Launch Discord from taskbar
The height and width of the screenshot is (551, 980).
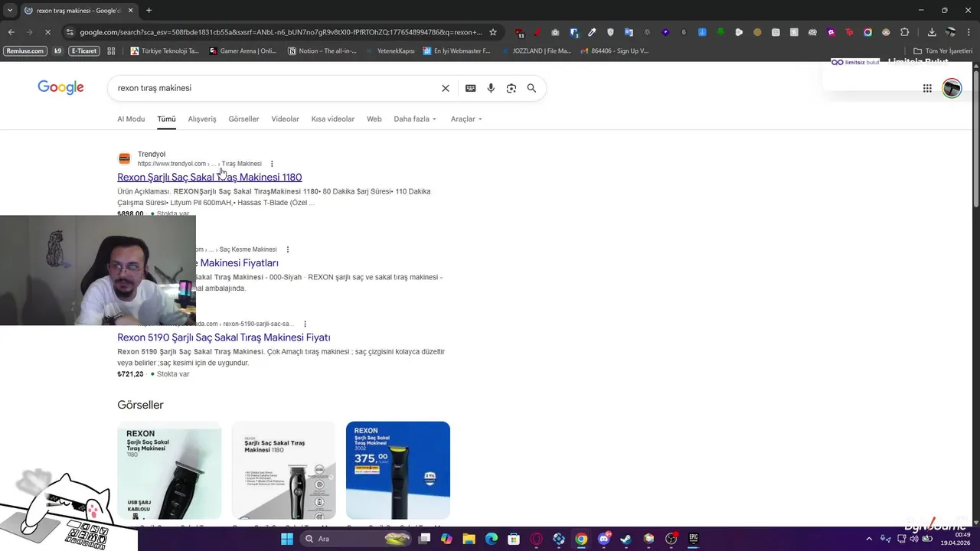coord(604,539)
